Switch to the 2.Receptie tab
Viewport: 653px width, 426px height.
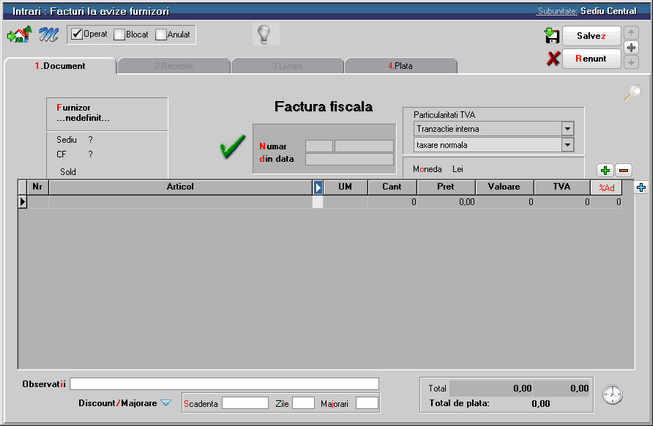pos(174,66)
